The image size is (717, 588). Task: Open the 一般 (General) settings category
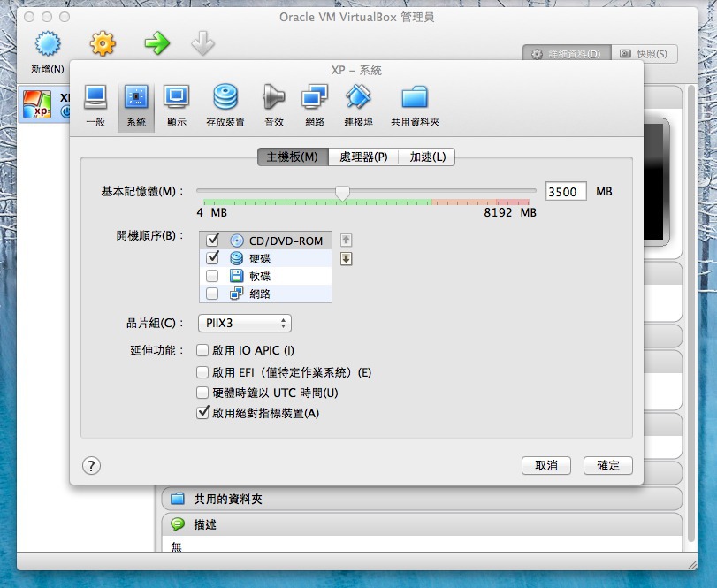pyautogui.click(x=95, y=106)
